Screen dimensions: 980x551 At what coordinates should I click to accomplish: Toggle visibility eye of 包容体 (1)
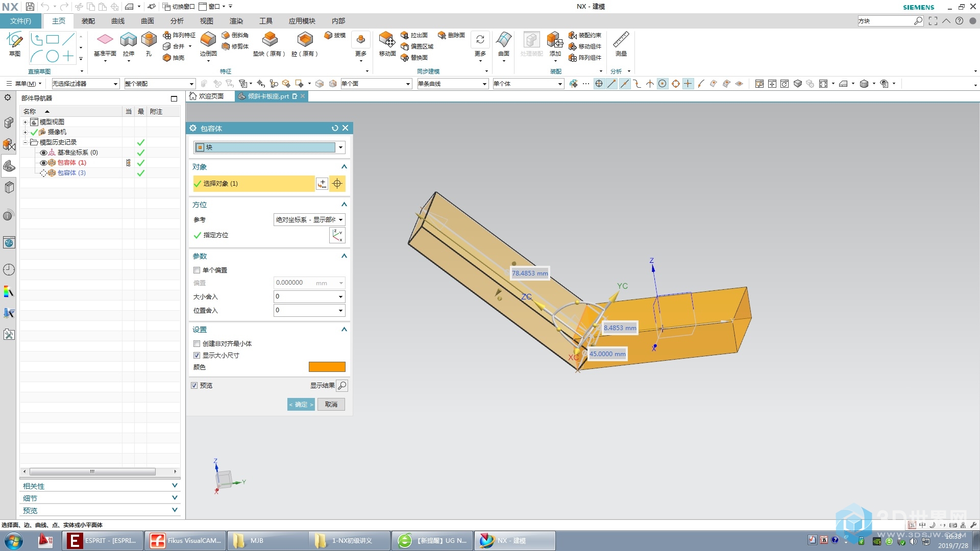(x=43, y=163)
